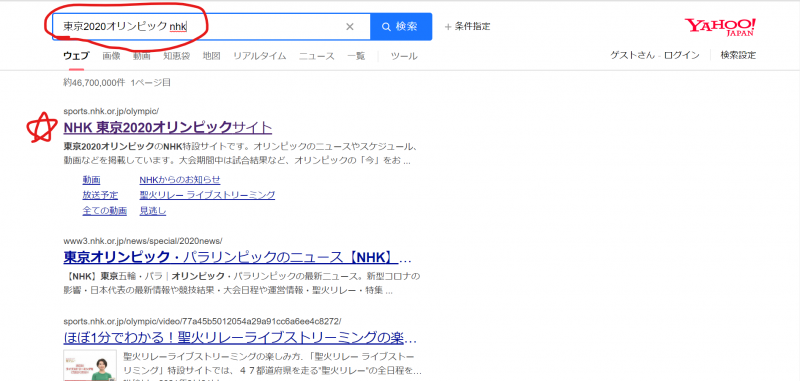
Task: Open the ツール search tools menu
Action: pyautogui.click(x=404, y=56)
